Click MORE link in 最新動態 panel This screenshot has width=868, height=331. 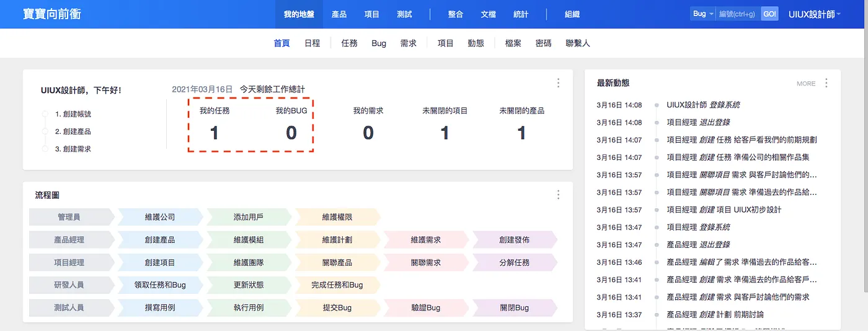806,84
